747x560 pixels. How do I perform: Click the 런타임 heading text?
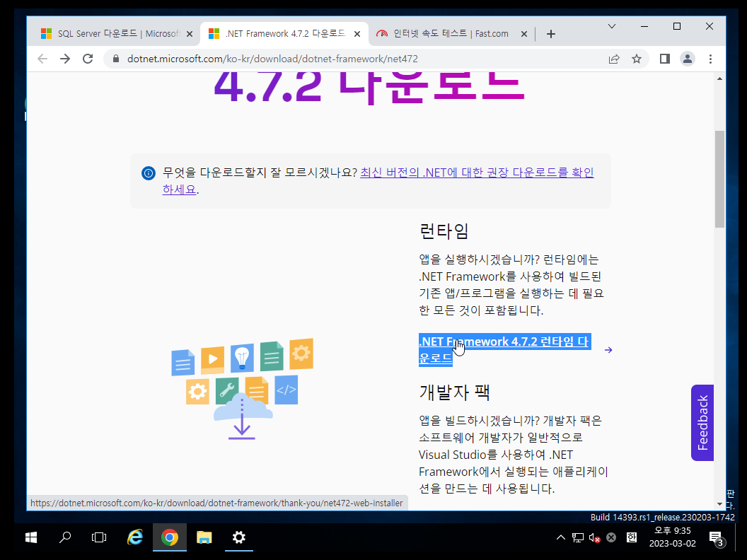(x=444, y=231)
